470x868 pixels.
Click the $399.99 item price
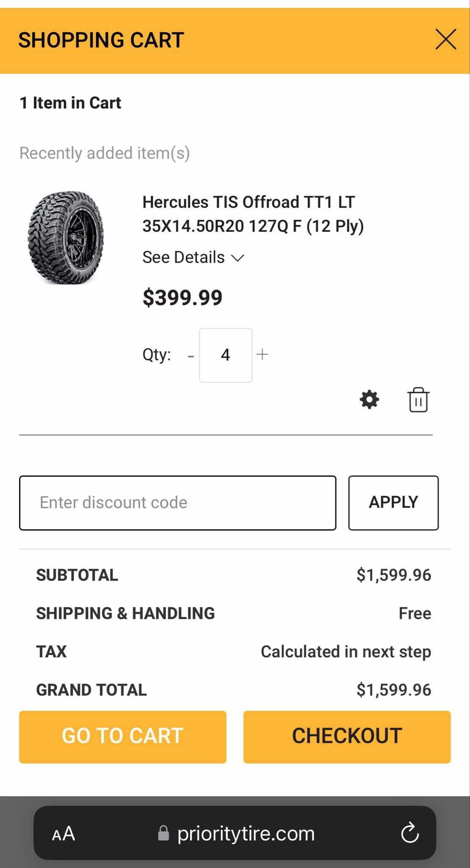click(x=182, y=297)
